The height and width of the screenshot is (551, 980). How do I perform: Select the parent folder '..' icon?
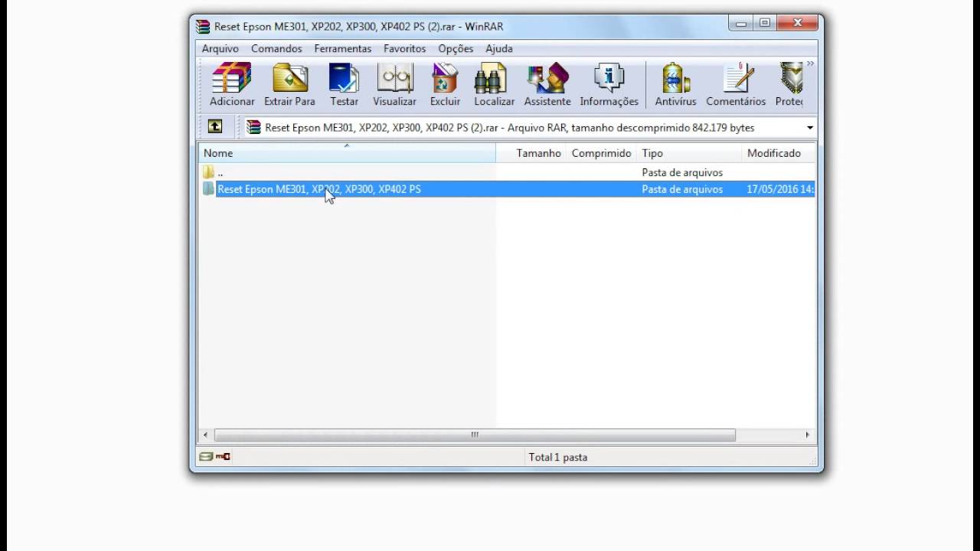tap(209, 172)
